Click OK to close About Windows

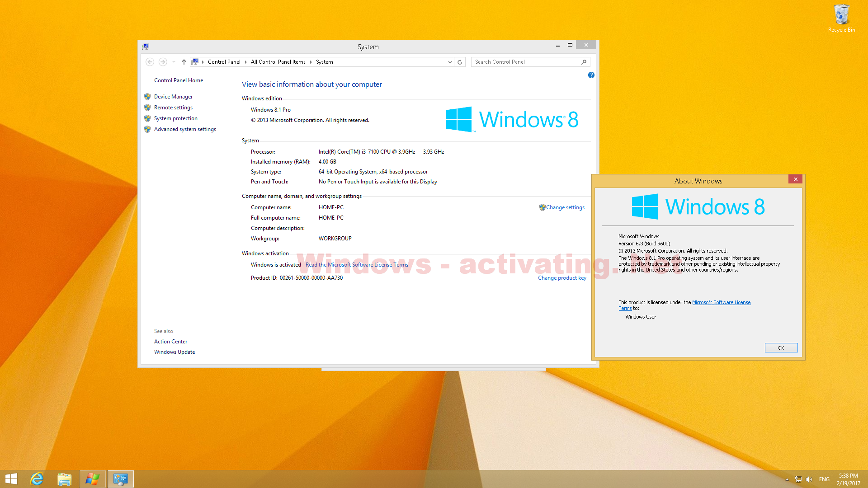pos(781,347)
